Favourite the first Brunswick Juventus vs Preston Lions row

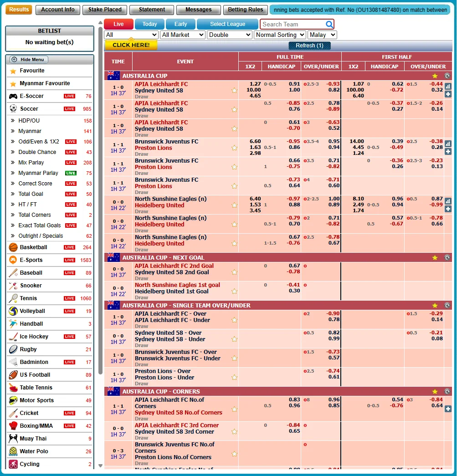pos(234,148)
